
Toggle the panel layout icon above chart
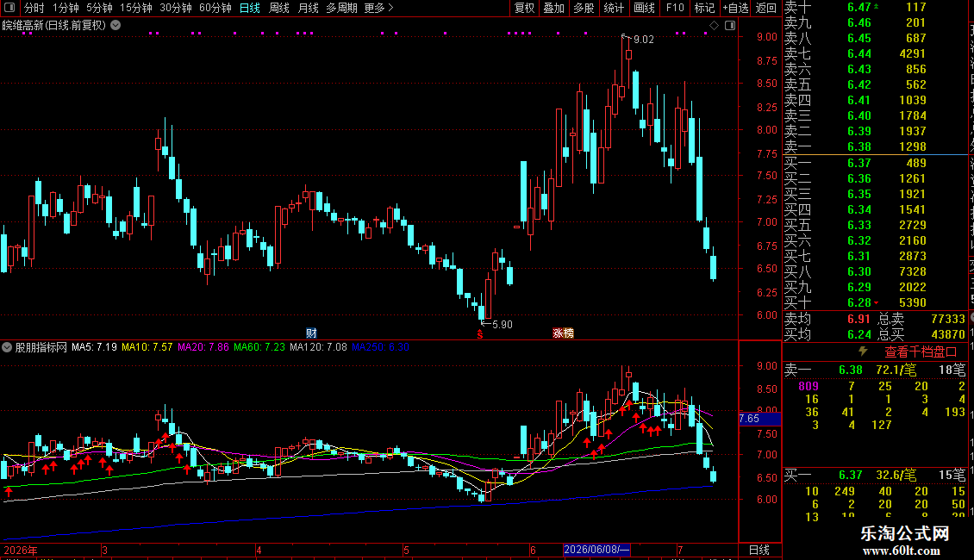click(730, 26)
